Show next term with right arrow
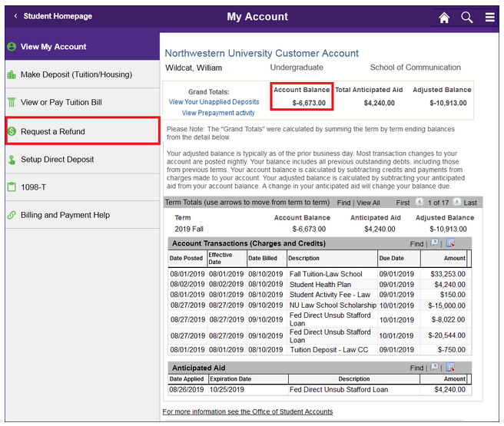 pyautogui.click(x=456, y=202)
